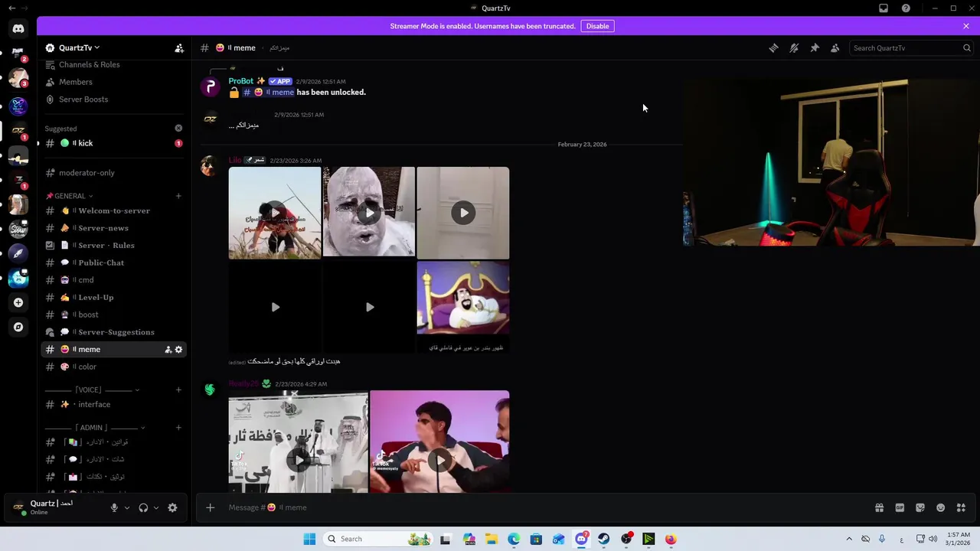This screenshot has width=980, height=551.
Task: Open the send a gift icon
Action: coord(879,507)
